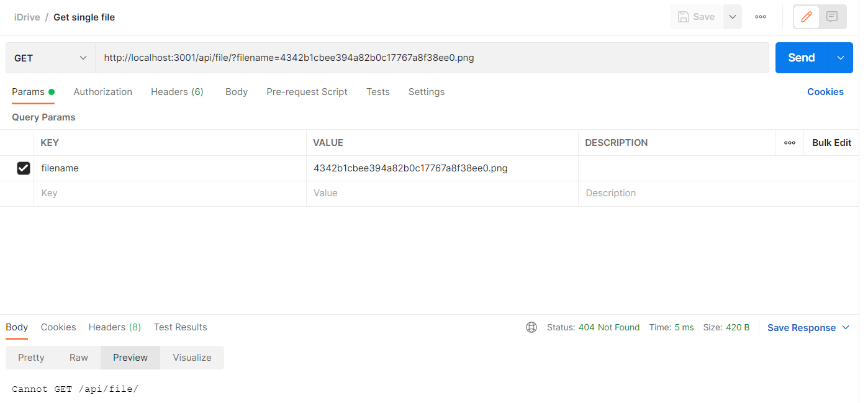The image size is (868, 403).
Task: Open the response Headers (8) tab
Action: pyautogui.click(x=115, y=327)
